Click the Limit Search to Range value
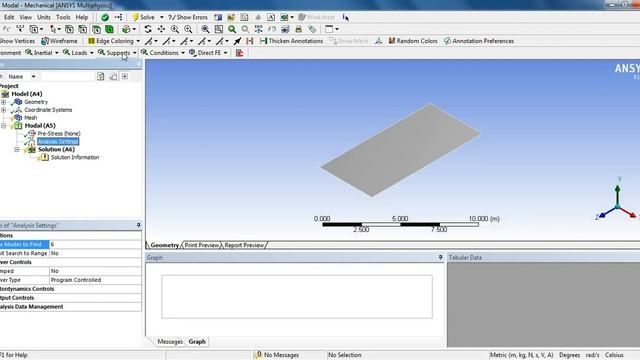 click(x=95, y=253)
